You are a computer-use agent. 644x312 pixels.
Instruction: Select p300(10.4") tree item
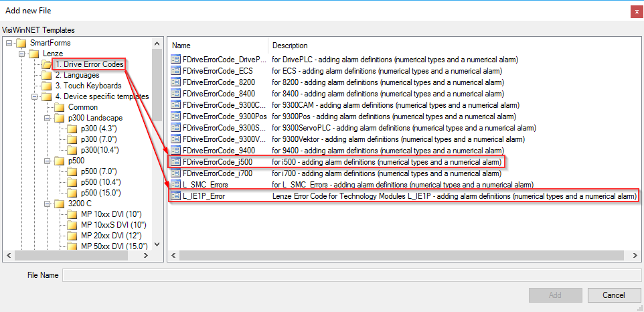pos(100,150)
